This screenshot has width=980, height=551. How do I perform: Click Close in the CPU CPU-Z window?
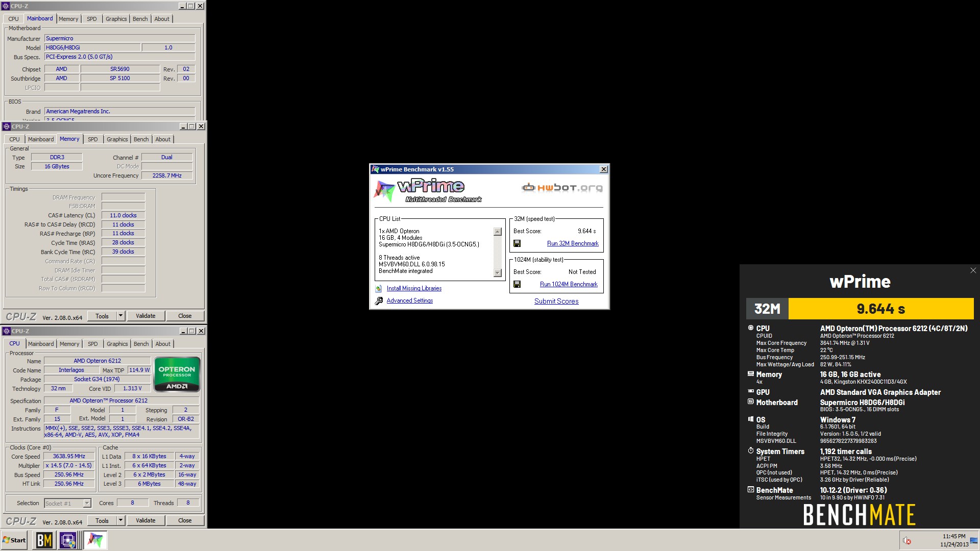185,520
